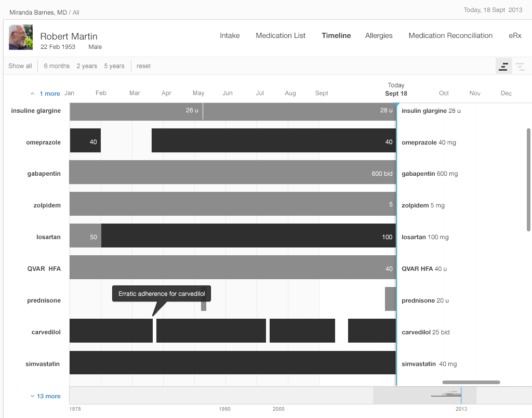Set timeline range to 2 years
Screen dimensions: 532x418
pos(87,66)
